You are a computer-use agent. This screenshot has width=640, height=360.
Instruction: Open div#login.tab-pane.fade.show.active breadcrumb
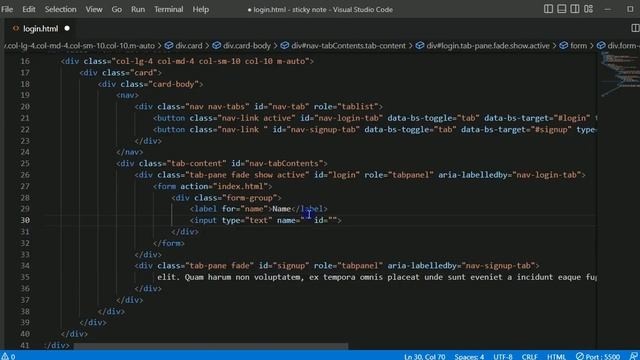pos(482,46)
